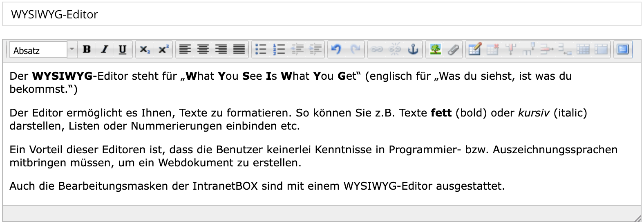Justify the text alignment
Viewport: 644px width, 224px height.
239,49
